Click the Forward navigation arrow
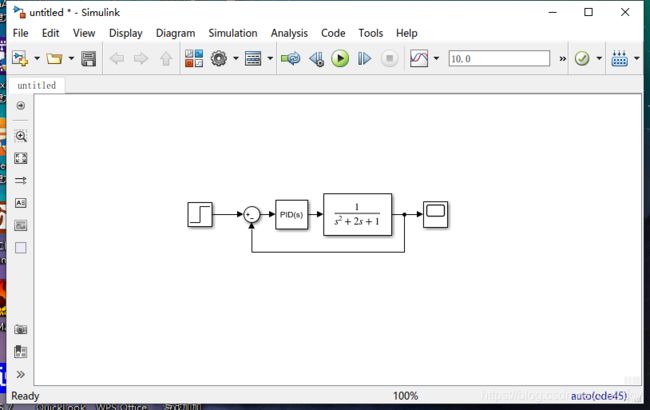Image resolution: width=650 pixels, height=410 pixels. click(141, 58)
